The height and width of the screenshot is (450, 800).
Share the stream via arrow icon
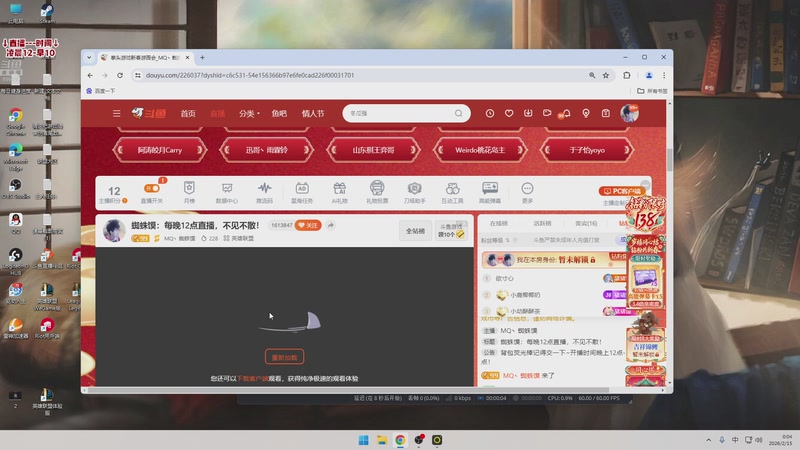pos(331,225)
